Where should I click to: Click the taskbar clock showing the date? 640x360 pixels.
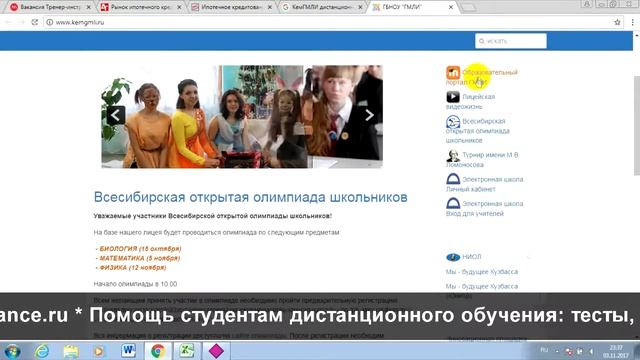(616, 351)
